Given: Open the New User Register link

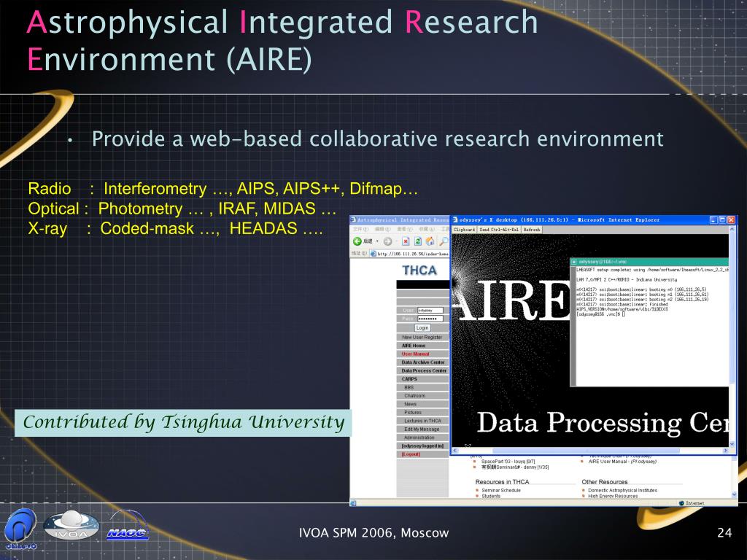Looking at the screenshot, I should pos(422,337).
